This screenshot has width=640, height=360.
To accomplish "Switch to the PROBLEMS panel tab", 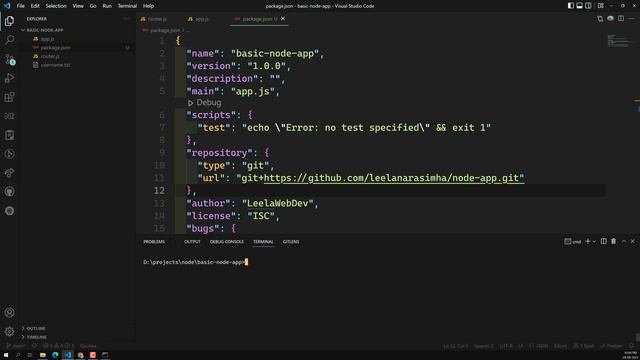I will click(154, 242).
